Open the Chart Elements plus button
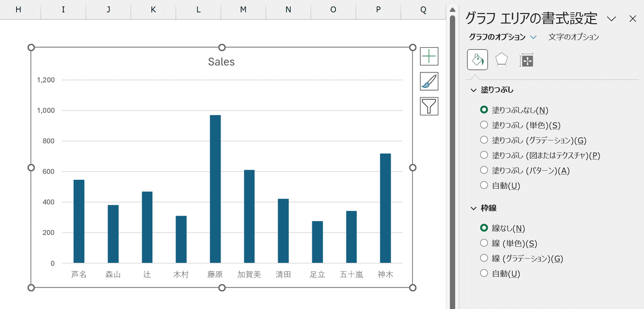 [x=429, y=56]
